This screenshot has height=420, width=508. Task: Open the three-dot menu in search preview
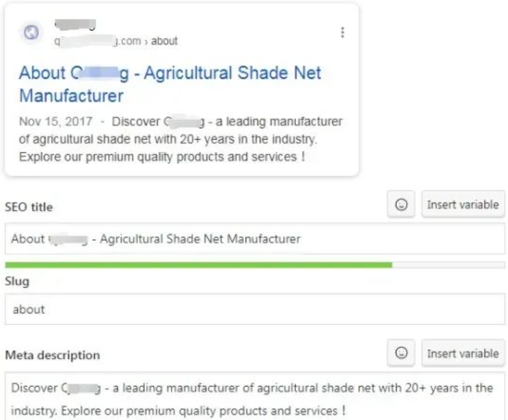342,33
